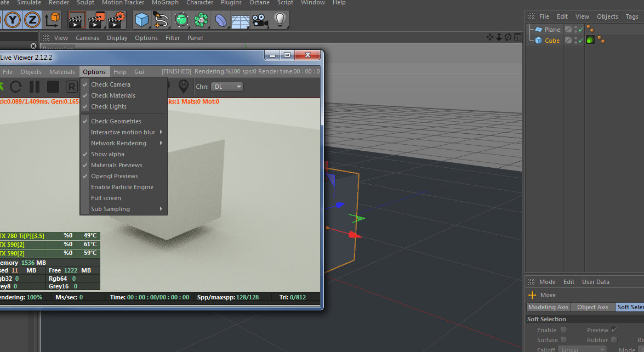Toggle Opengl Previews option
The width and height of the screenshot is (644, 352).
124,176
